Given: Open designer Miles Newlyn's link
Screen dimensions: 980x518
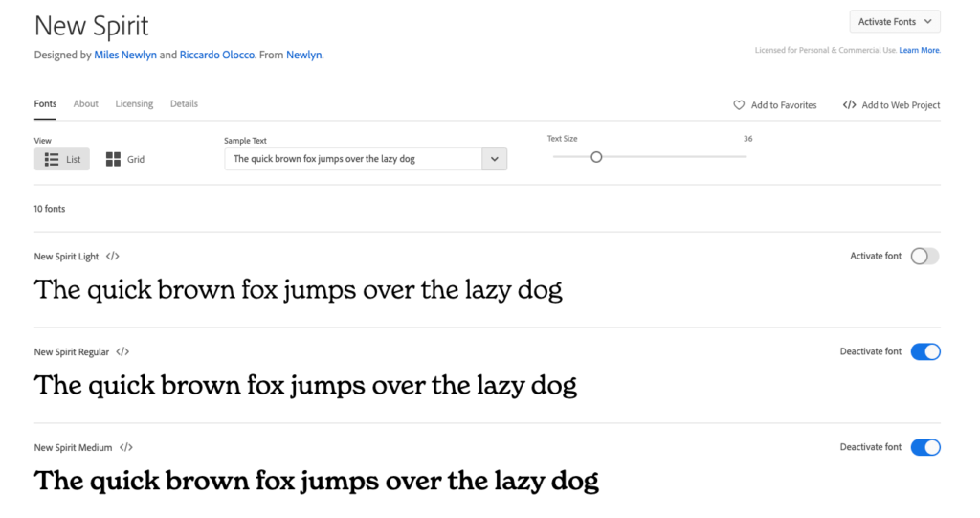Looking at the screenshot, I should click(x=125, y=55).
